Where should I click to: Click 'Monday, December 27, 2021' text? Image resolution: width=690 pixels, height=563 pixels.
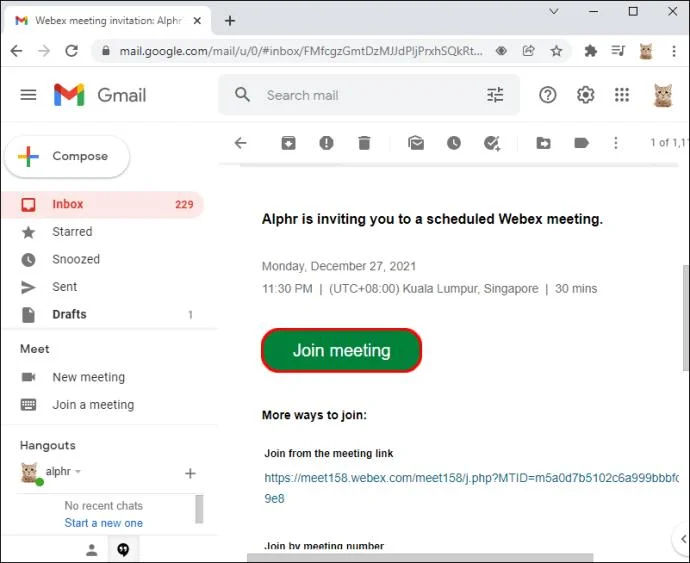(339, 266)
